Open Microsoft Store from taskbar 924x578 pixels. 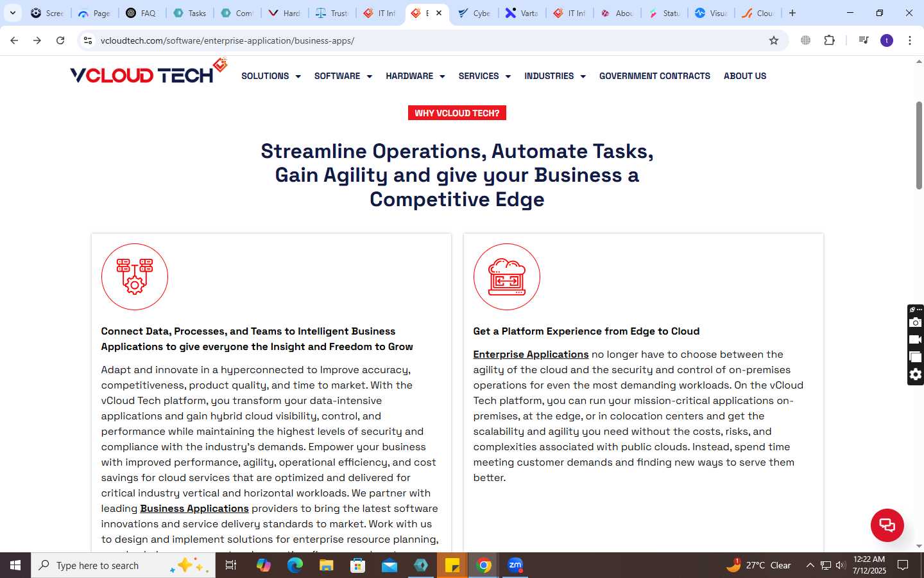coord(358,565)
